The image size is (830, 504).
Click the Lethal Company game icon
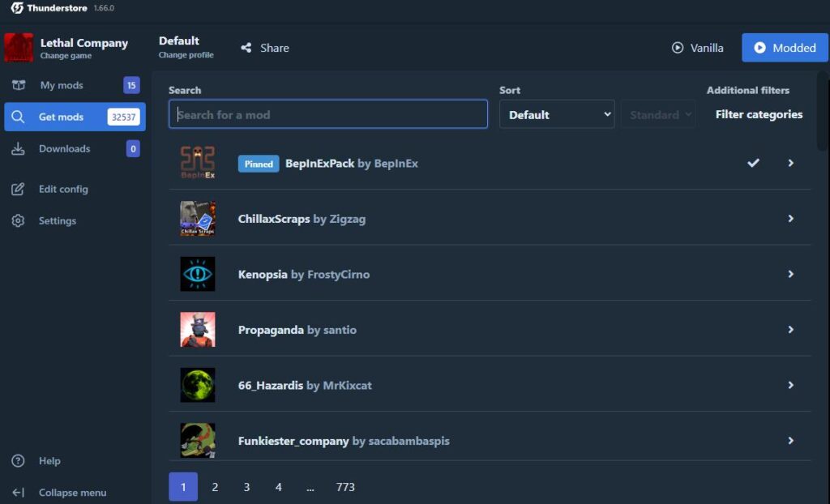point(19,48)
